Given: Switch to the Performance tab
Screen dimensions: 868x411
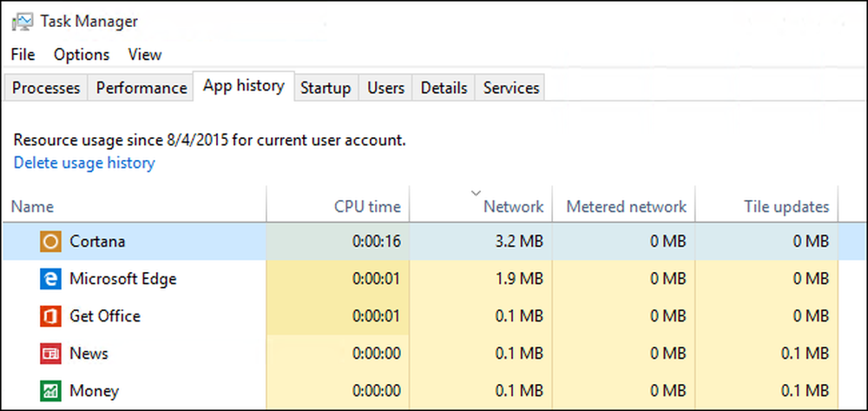Looking at the screenshot, I should tap(141, 88).
